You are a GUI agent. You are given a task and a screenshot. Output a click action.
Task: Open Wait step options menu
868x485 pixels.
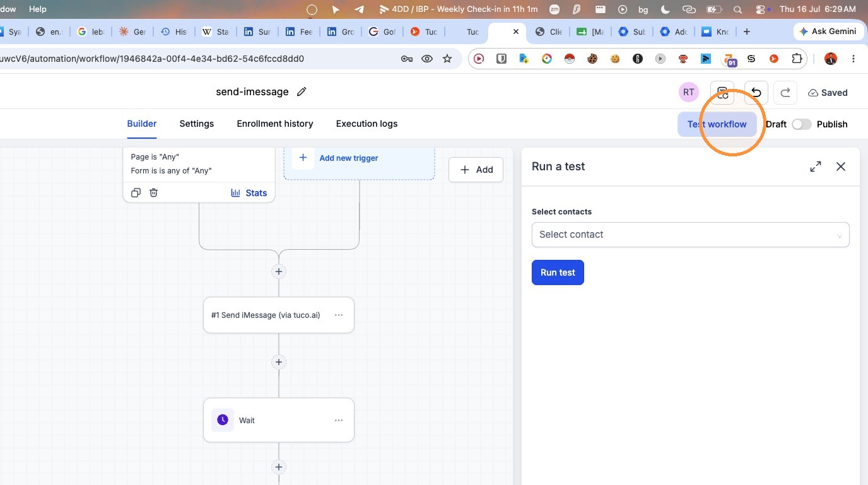[x=339, y=420]
